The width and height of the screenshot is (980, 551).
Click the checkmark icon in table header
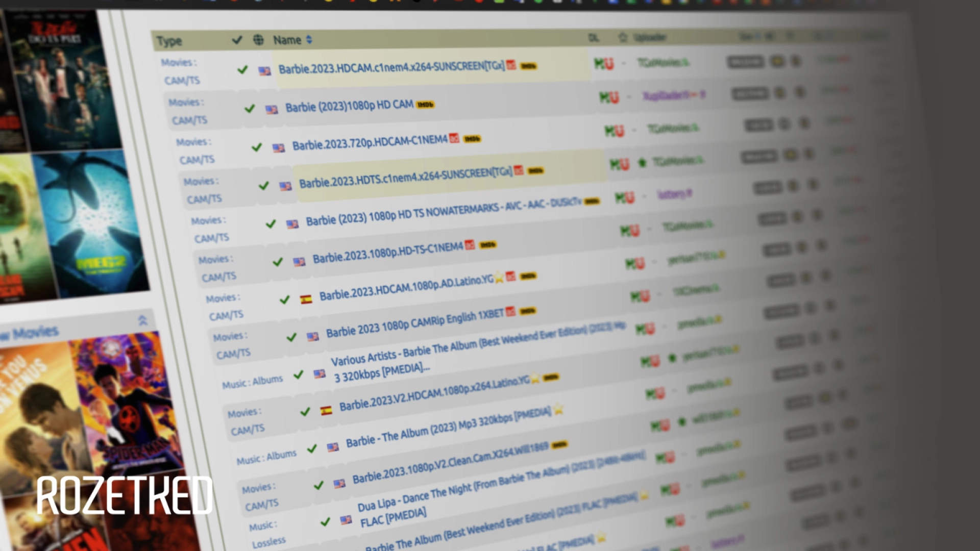237,40
